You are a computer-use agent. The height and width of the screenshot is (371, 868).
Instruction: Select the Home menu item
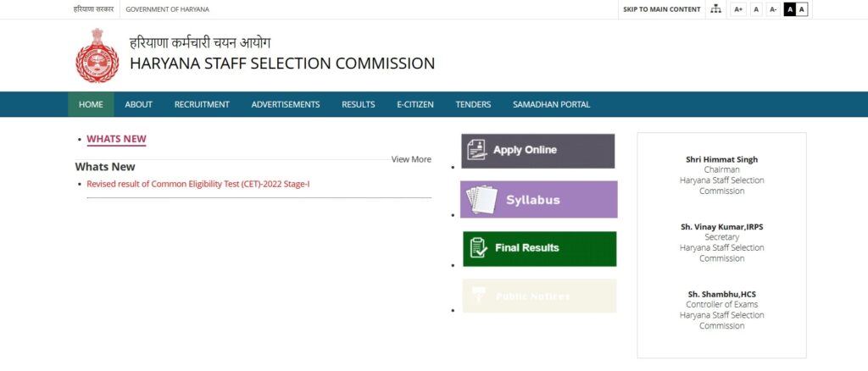91,104
